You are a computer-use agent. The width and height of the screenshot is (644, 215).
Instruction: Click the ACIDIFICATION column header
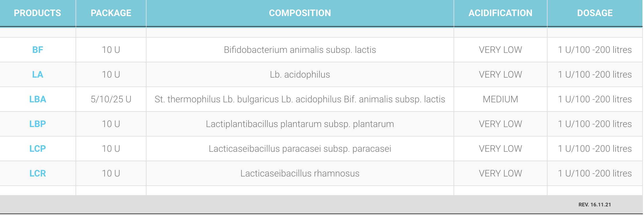click(x=500, y=13)
